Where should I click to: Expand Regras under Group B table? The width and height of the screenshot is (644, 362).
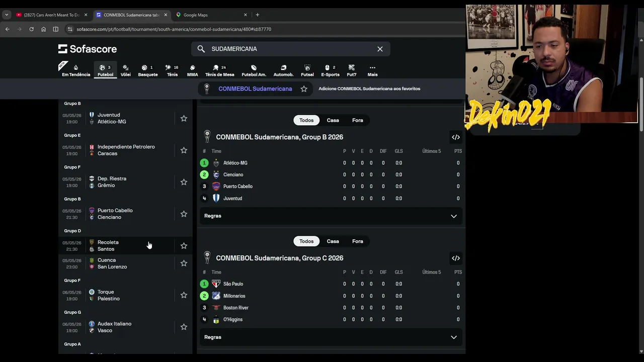[x=331, y=216]
